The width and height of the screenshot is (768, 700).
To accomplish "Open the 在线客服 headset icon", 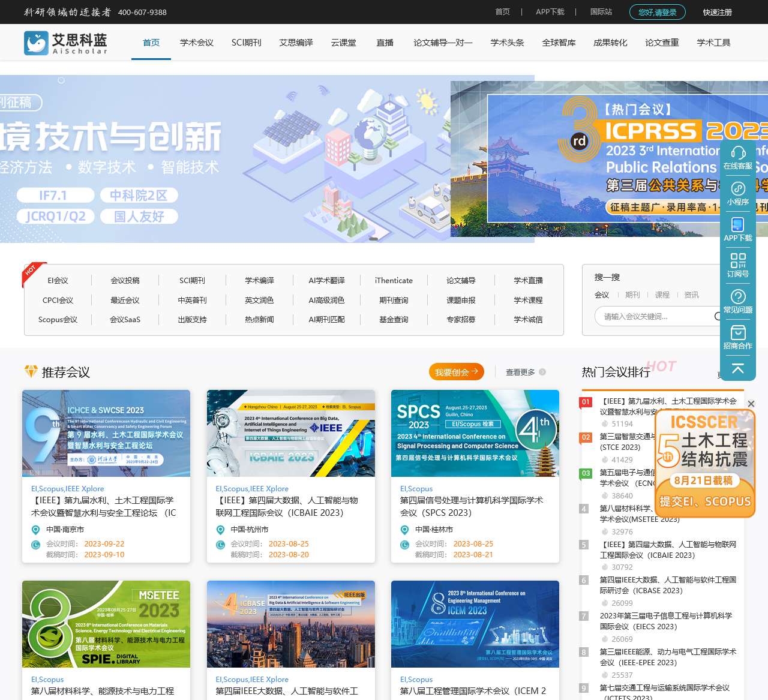I will click(738, 152).
